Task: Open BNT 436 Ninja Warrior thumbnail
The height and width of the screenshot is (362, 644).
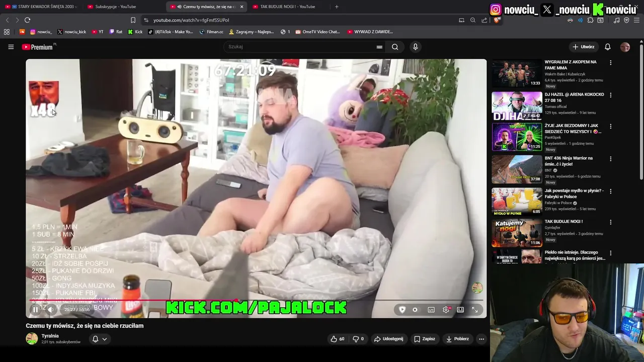Action: tap(517, 169)
